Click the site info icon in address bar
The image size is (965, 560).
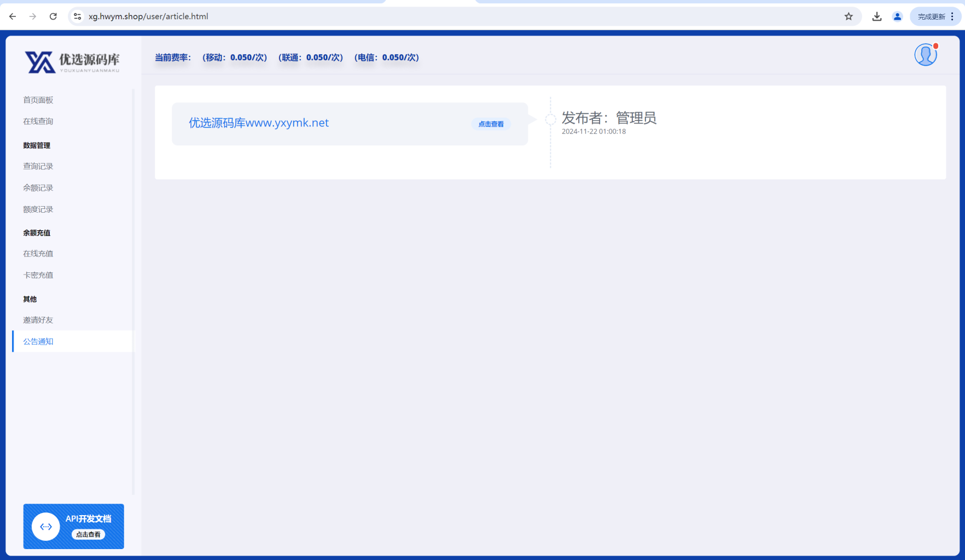(x=77, y=16)
